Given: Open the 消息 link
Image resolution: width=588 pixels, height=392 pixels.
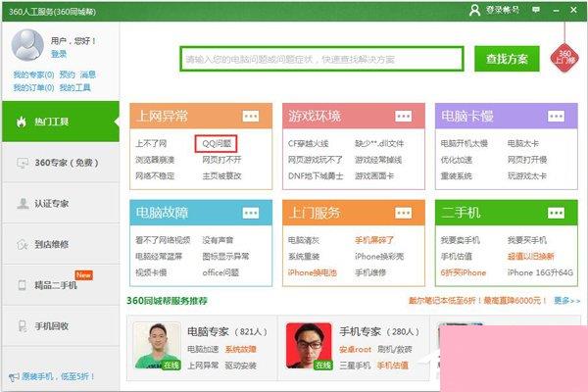Looking at the screenshot, I should [x=88, y=74].
